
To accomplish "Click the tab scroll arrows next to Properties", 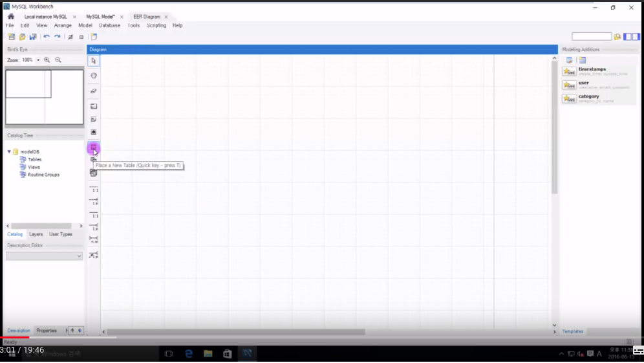I will click(x=76, y=330).
